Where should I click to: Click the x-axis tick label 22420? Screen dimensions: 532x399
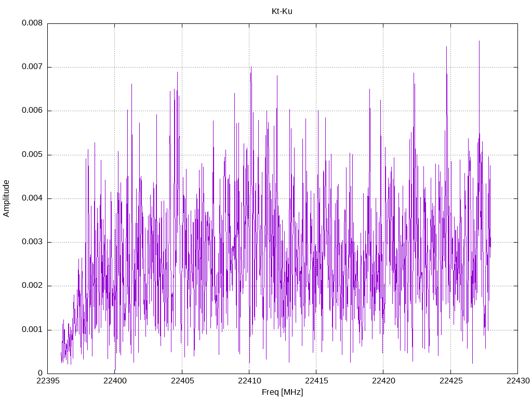tap(383, 381)
